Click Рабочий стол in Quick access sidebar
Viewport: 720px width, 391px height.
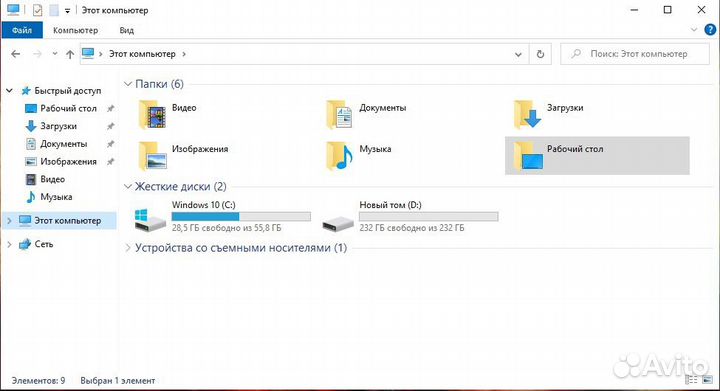tap(68, 108)
